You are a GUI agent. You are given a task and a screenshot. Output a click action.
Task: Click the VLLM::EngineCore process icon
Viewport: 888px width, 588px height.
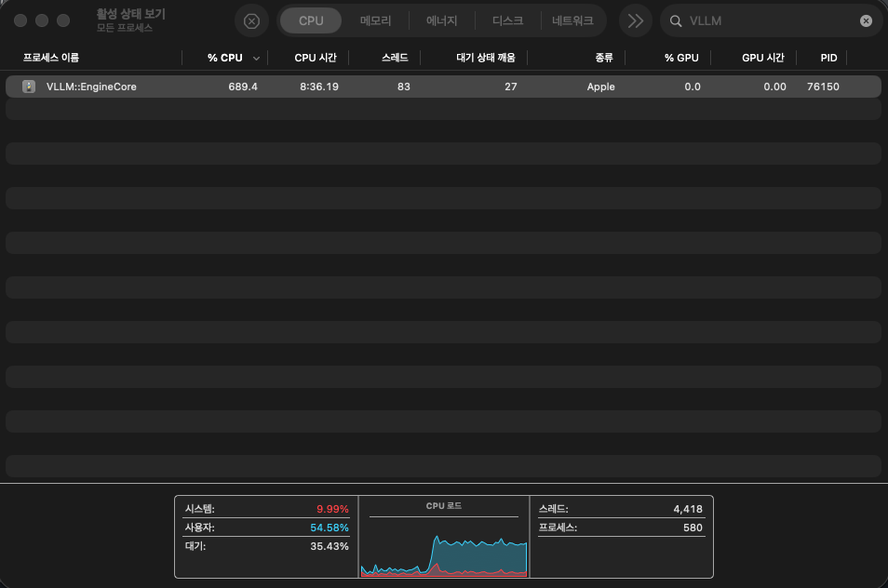(x=28, y=87)
